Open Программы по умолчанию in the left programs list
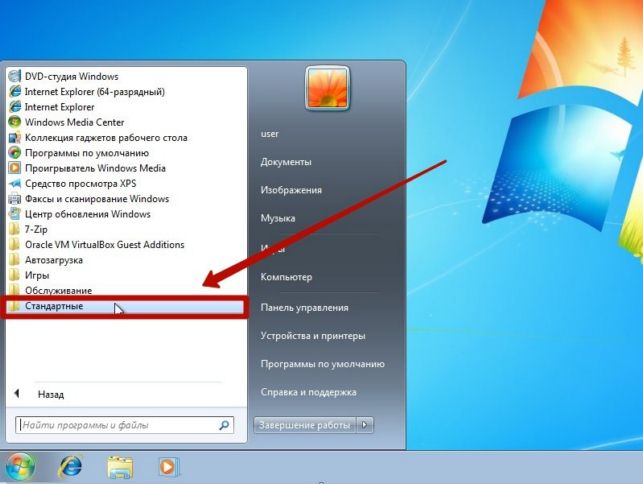Image resolution: width=643 pixels, height=484 pixels. click(79, 153)
